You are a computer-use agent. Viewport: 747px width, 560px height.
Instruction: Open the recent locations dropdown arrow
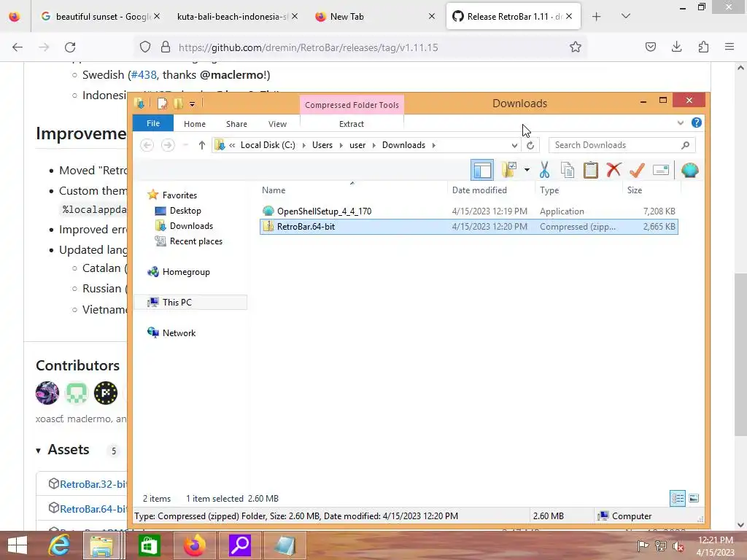[x=186, y=145]
